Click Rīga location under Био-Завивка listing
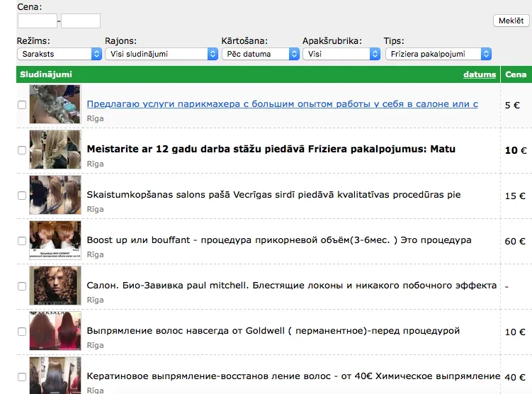 coord(96,300)
